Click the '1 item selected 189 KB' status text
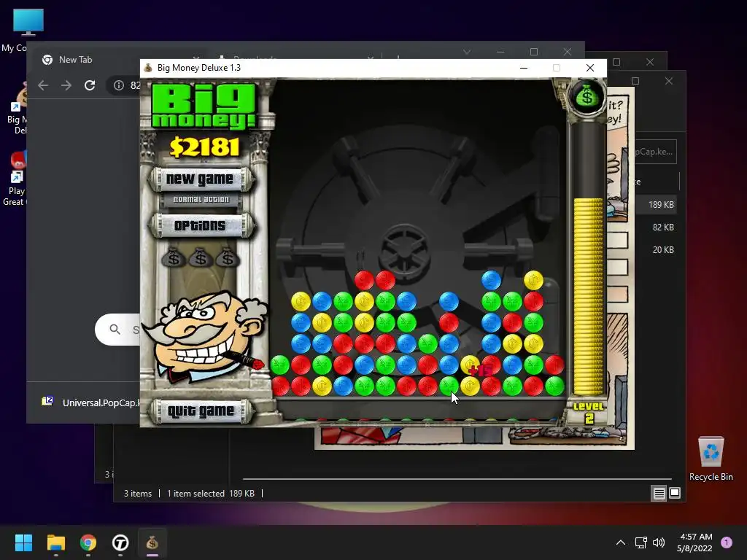The image size is (747, 560). (211, 494)
